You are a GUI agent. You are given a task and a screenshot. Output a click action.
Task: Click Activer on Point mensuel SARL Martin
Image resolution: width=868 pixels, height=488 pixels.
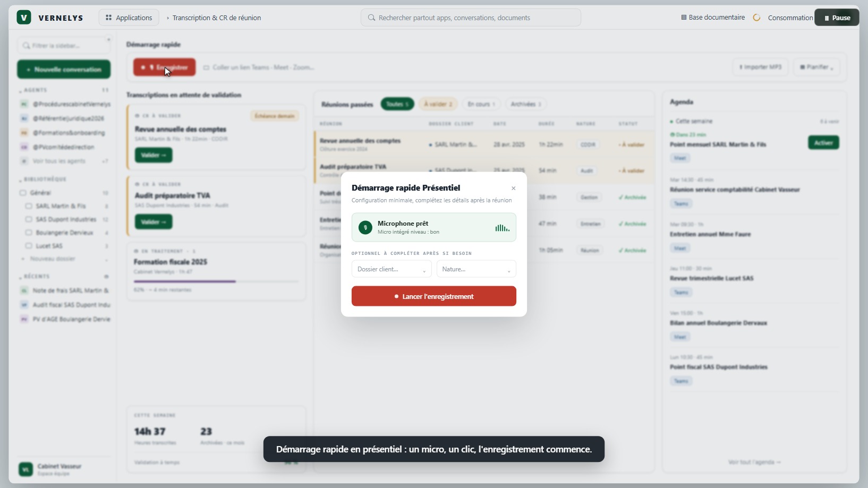click(x=823, y=143)
